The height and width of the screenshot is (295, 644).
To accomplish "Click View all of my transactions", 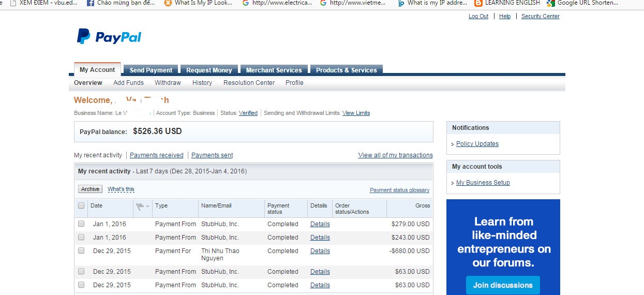I will [396, 155].
